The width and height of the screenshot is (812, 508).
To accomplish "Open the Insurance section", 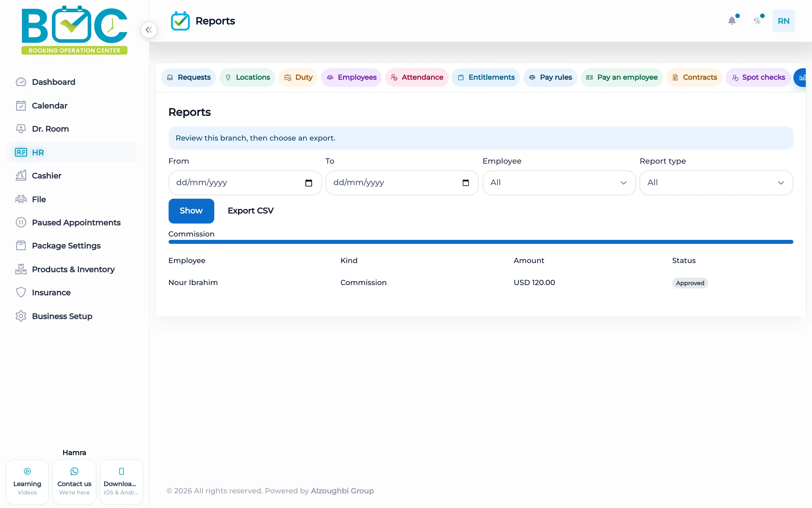I will click(x=71, y=293).
